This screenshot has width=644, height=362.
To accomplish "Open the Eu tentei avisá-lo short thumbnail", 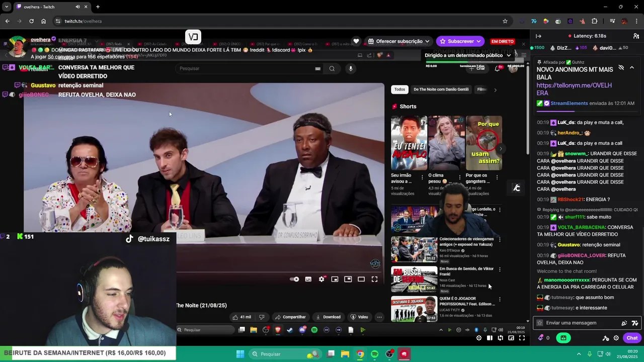I will pos(409,143).
